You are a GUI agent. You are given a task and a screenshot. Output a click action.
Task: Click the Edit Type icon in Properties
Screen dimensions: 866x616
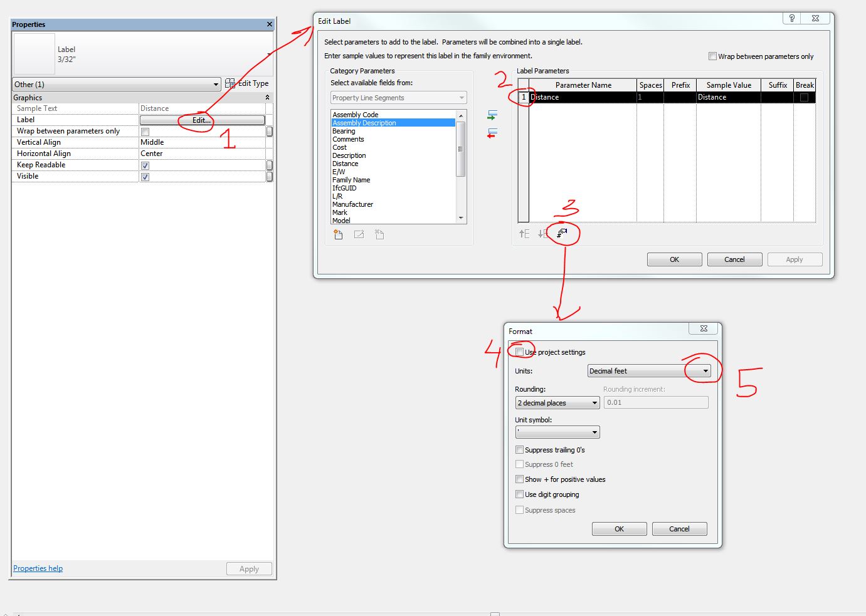(x=230, y=83)
